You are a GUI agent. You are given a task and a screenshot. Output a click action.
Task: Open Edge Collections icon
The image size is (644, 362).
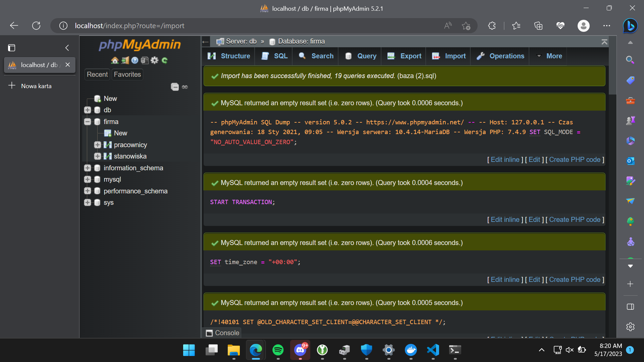pos(538,25)
